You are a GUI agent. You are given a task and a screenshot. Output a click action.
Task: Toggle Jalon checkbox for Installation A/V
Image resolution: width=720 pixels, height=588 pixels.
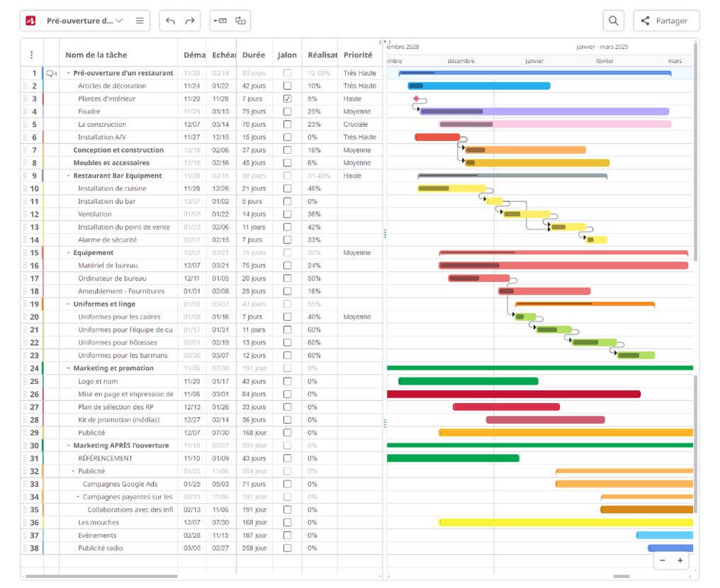288,137
